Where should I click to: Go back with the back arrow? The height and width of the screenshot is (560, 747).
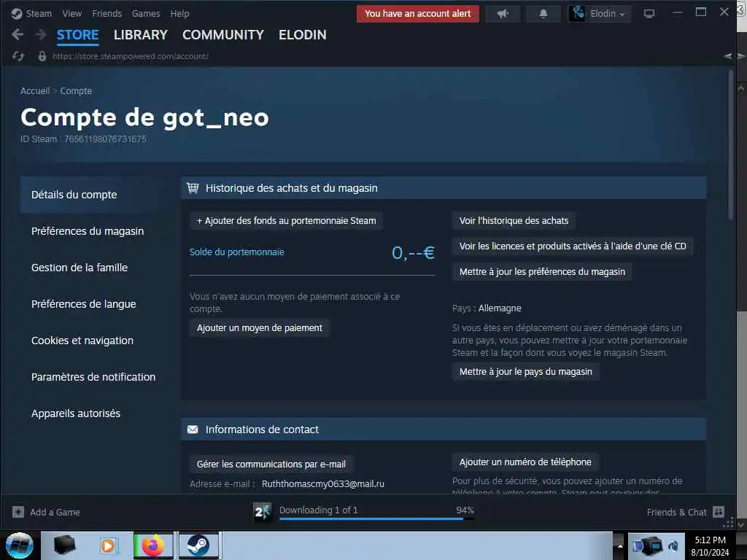coord(18,34)
